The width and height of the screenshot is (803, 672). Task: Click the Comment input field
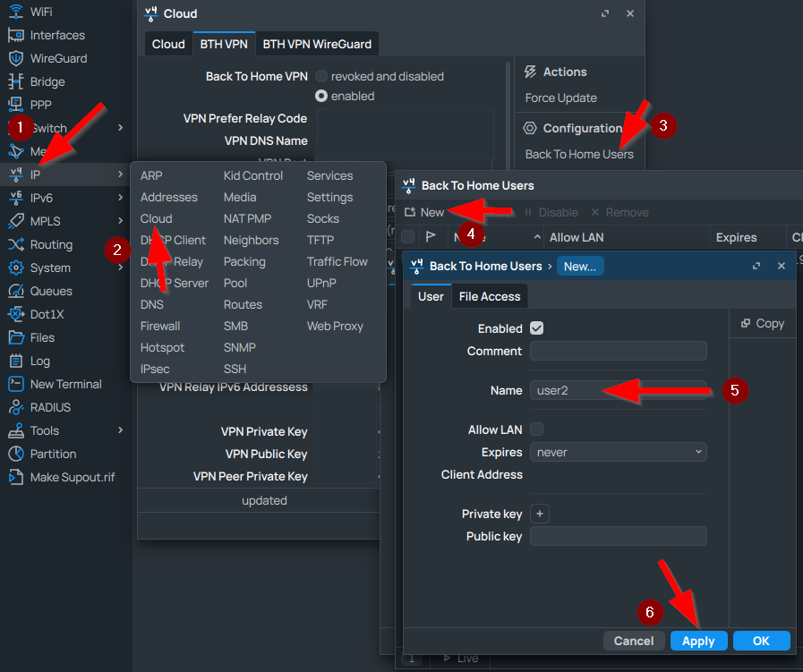coord(618,351)
